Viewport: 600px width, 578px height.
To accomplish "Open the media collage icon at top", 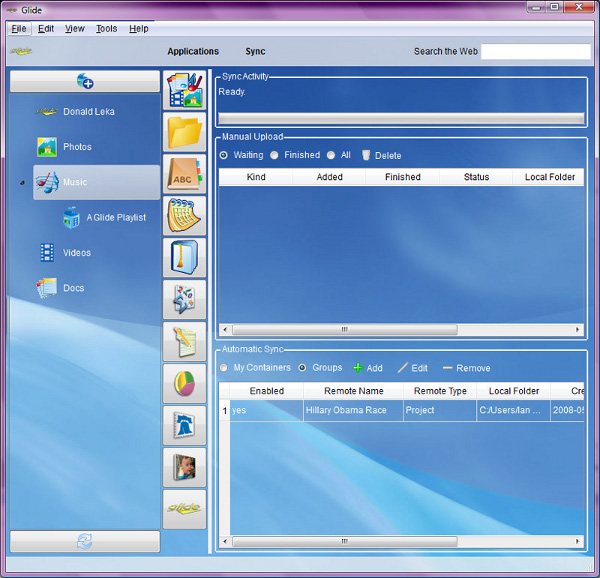I will click(184, 90).
